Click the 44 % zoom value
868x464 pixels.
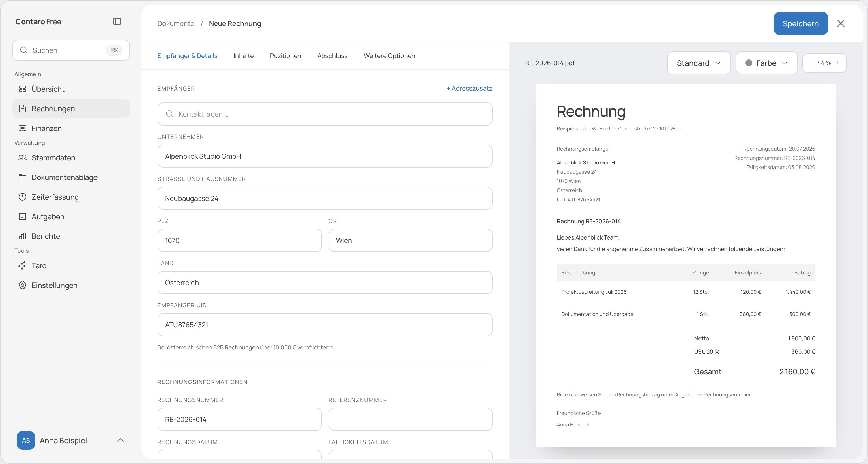tap(824, 63)
